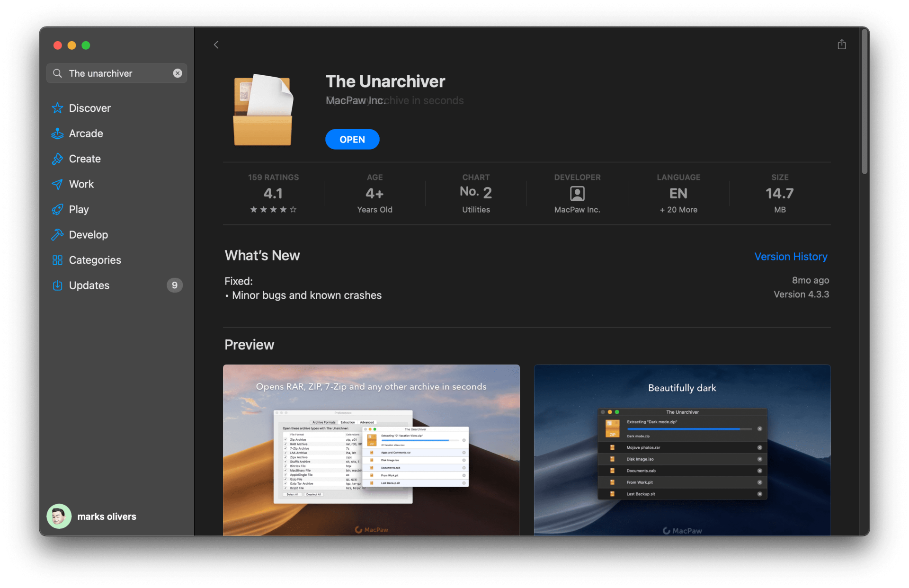Screen dimensions: 909x588
Task: Click the Create paintbrush icon
Action: (x=57, y=159)
